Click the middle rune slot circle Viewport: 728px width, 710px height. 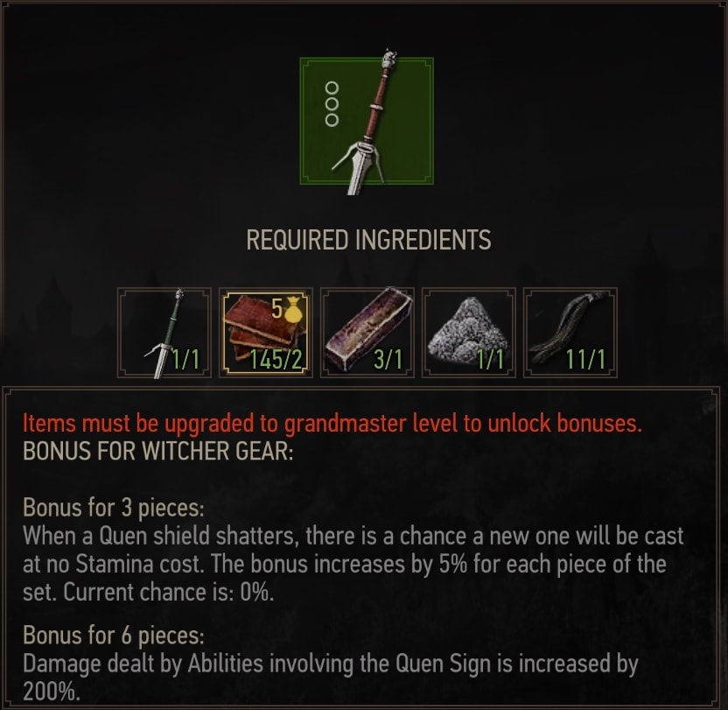332,103
